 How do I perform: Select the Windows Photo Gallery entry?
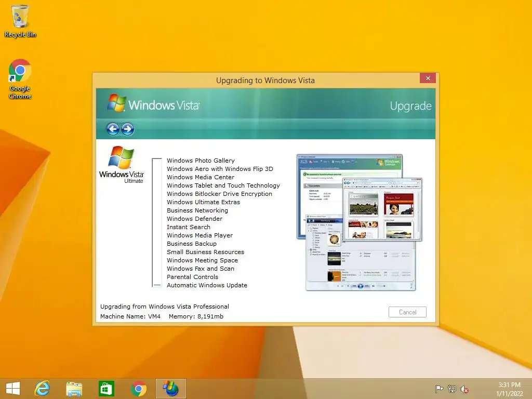pyautogui.click(x=201, y=161)
